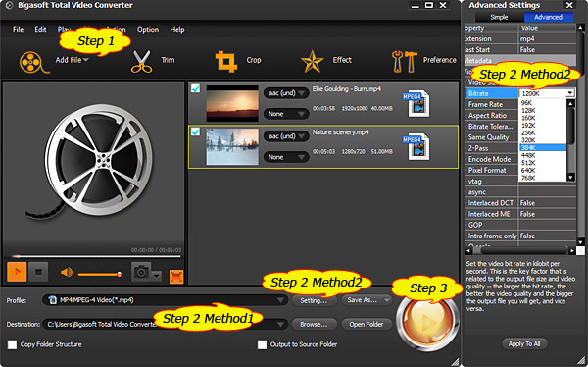
Task: Open the Preference tools icon
Action: coord(405,62)
